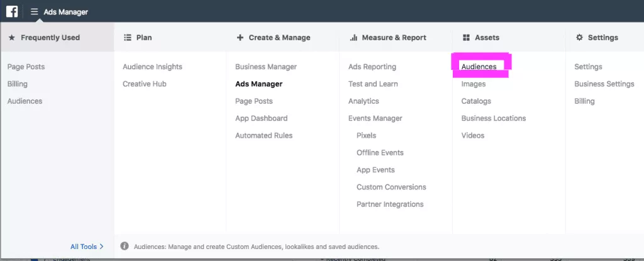
Task: Expand All Tools with the chevron
Action: click(x=101, y=247)
